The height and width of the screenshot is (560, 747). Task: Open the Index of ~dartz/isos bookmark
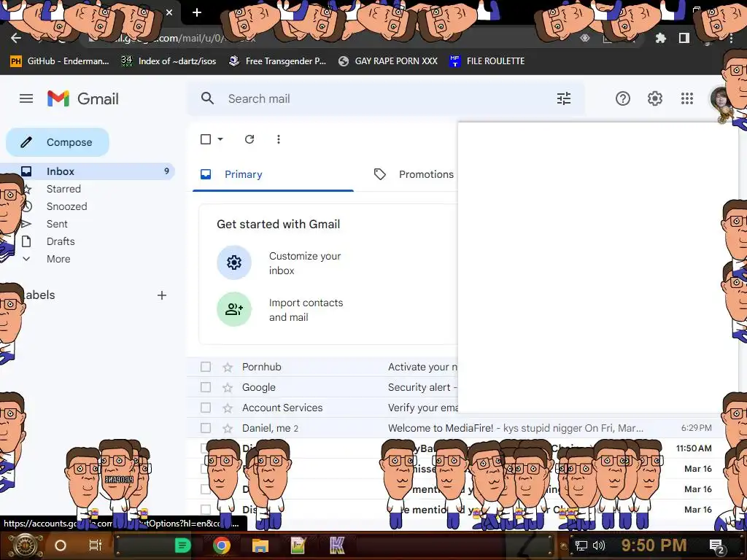[x=169, y=61]
